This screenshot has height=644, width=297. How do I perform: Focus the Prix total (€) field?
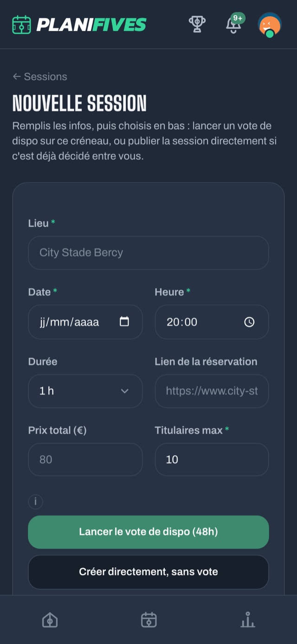(85, 460)
